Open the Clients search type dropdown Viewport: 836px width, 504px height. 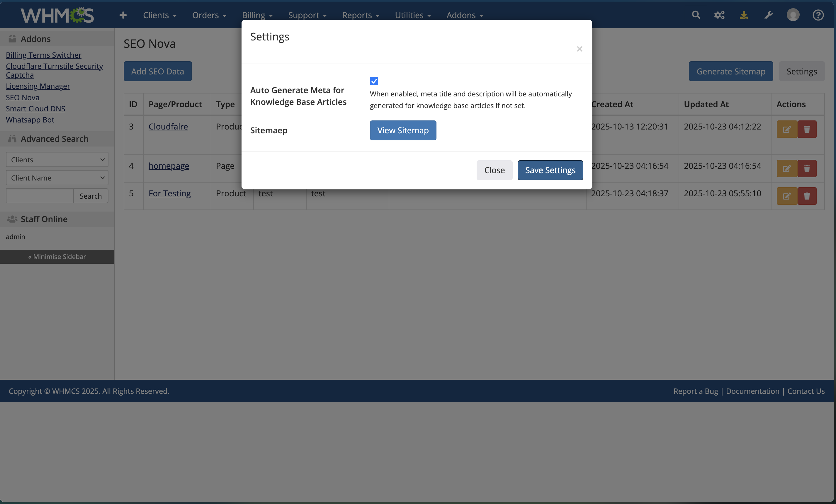pos(57,159)
